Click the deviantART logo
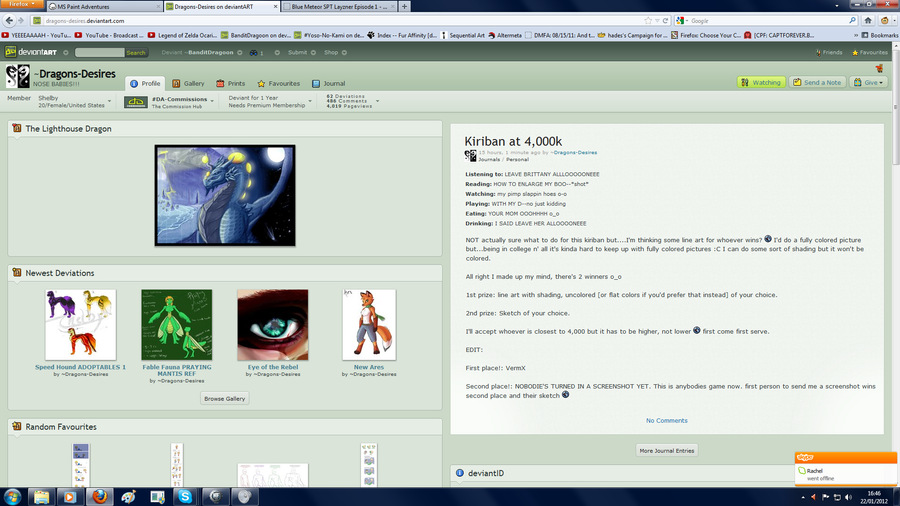The width and height of the screenshot is (900, 506). pyautogui.click(x=31, y=52)
